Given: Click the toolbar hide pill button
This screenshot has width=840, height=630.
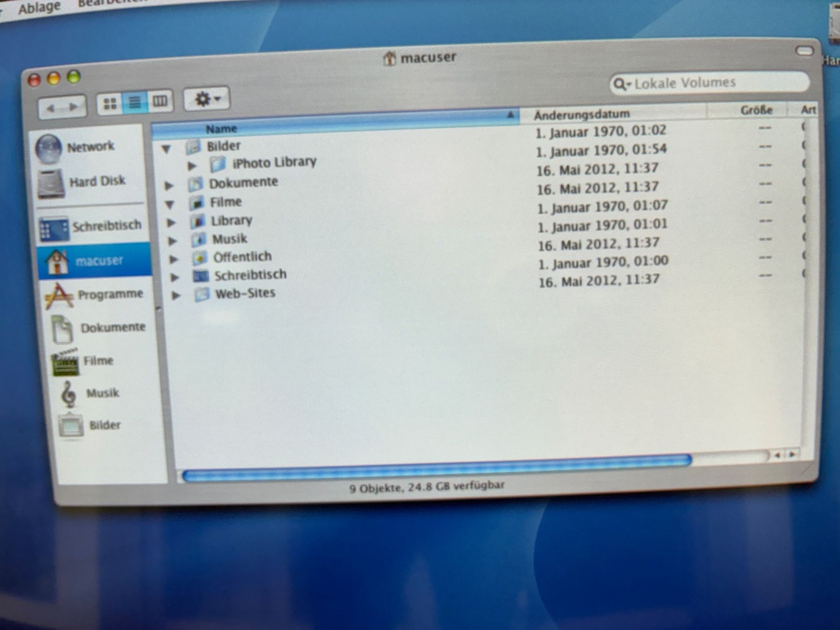Looking at the screenshot, I should coord(805,51).
